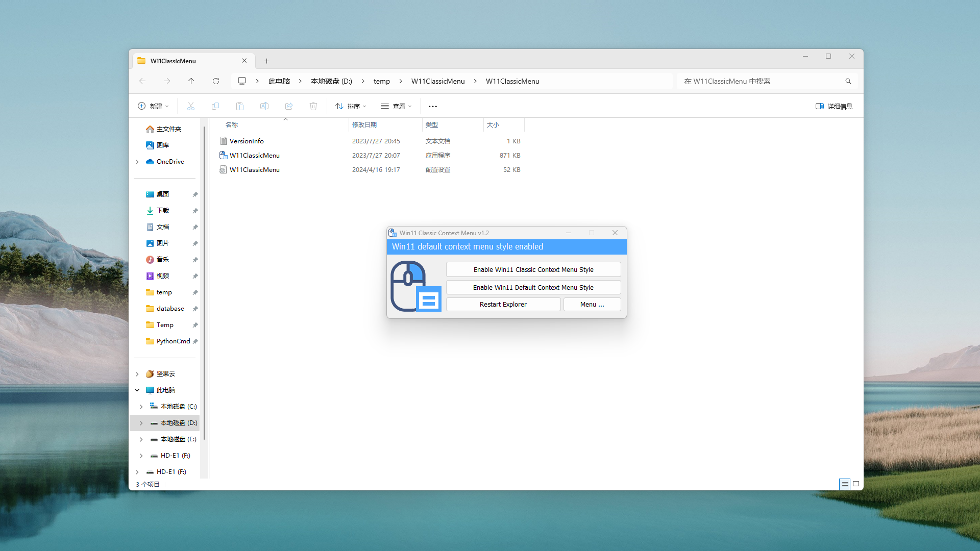980x551 pixels.
Task: Open the 新建 (New) dropdown
Action: click(153, 106)
